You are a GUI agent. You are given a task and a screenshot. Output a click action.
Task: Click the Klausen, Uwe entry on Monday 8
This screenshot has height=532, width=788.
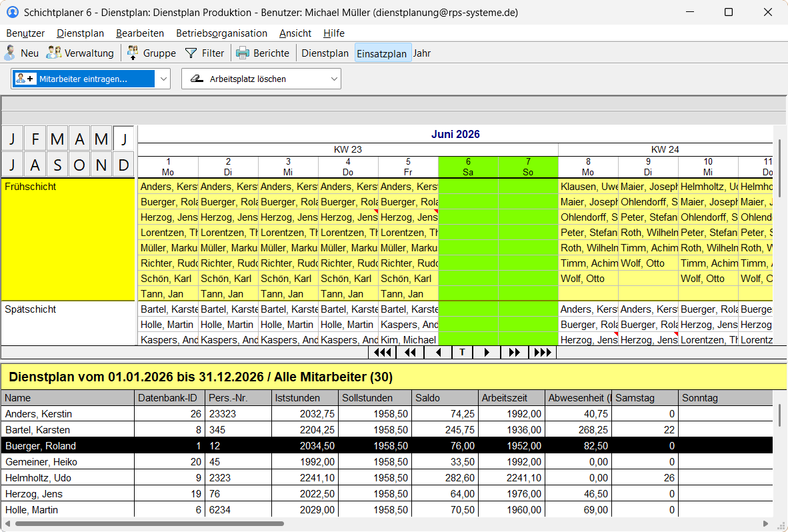point(589,187)
